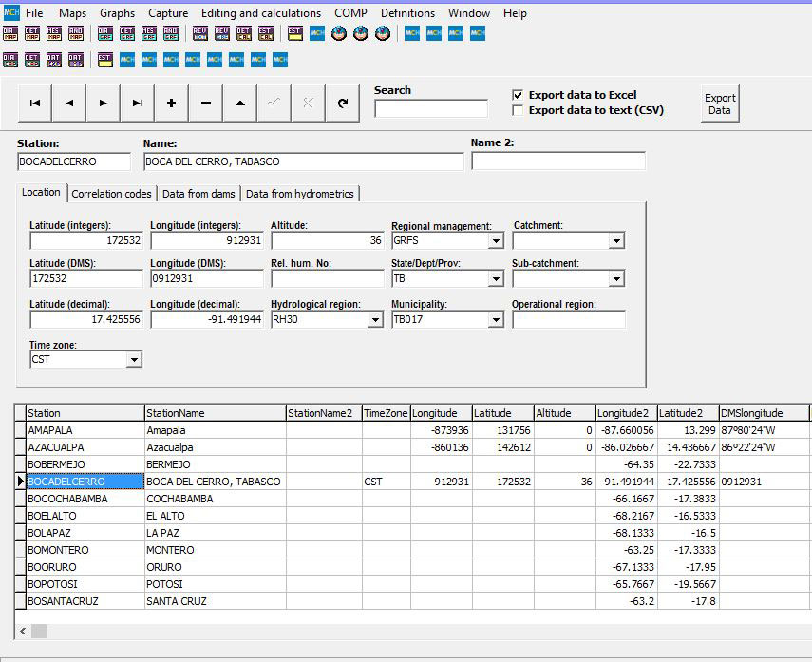Delete record using the minus button
The image size is (812, 662).
tap(206, 103)
